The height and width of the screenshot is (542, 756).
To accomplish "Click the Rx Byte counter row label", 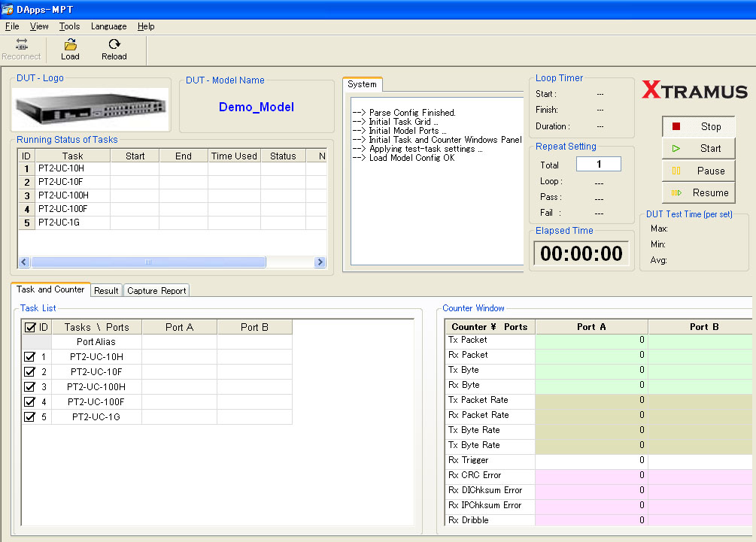I will [x=464, y=384].
